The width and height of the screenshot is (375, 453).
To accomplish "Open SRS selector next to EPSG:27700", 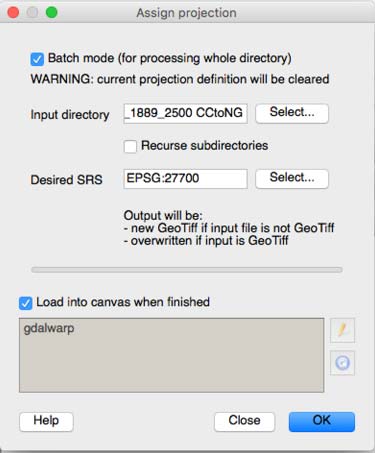I will coord(292,179).
